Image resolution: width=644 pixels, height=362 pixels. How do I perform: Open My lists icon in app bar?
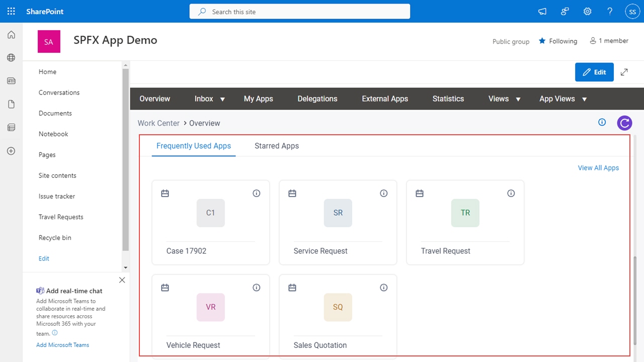[11, 128]
